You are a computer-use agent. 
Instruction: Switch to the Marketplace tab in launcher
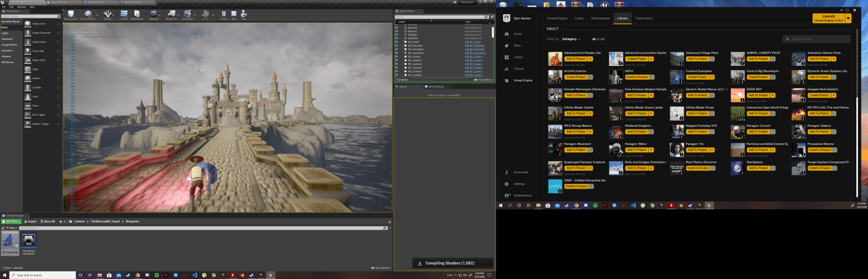tap(600, 18)
